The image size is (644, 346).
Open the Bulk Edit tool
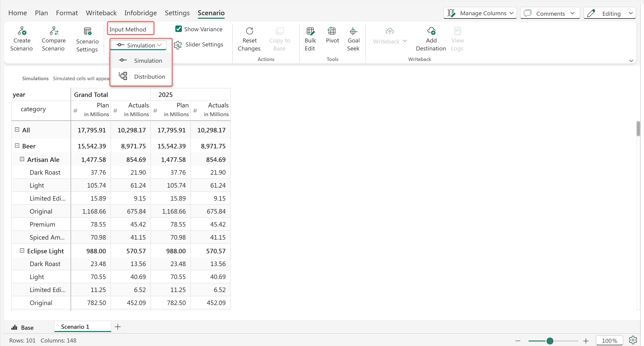coord(310,31)
